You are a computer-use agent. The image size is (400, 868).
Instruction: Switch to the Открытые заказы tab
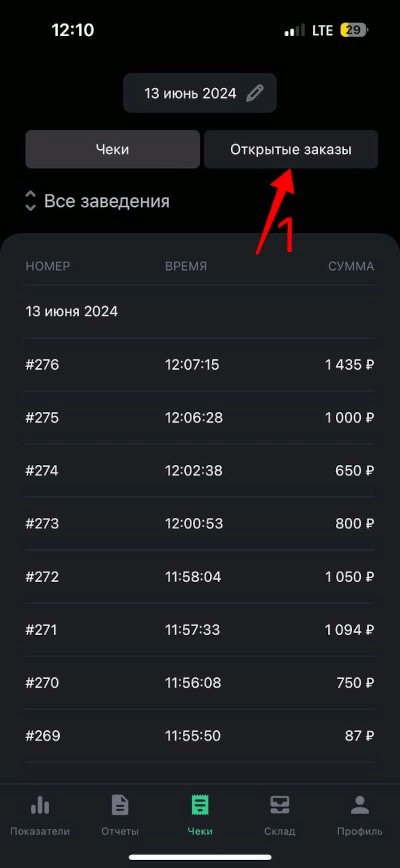click(x=291, y=149)
